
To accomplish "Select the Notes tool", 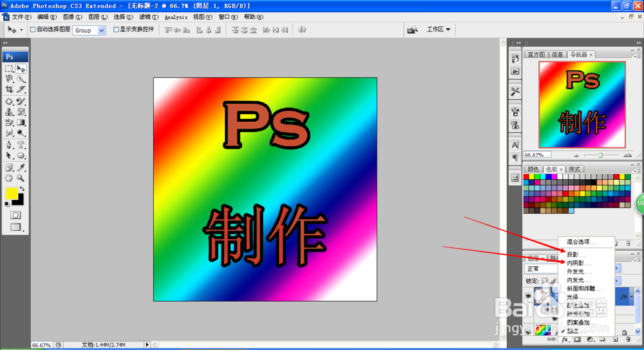I will click(x=9, y=168).
